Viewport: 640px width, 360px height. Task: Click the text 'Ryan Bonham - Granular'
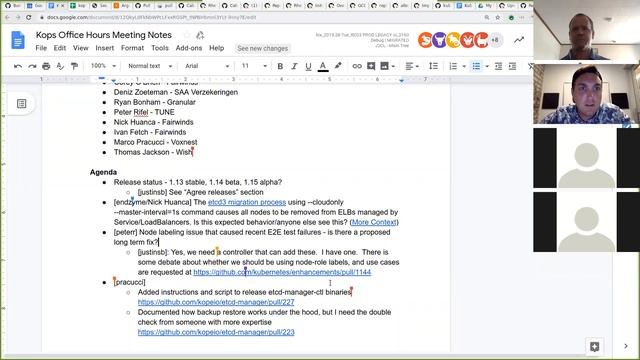(155, 102)
